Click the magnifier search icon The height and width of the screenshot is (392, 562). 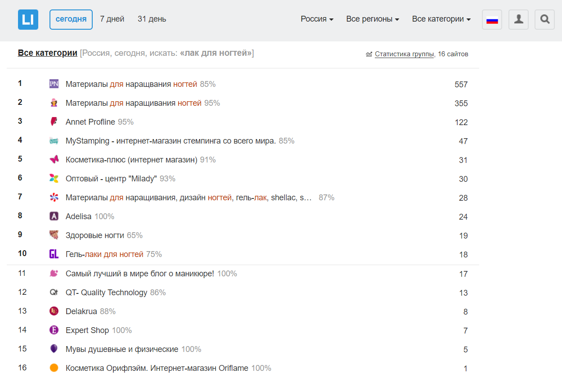point(544,20)
